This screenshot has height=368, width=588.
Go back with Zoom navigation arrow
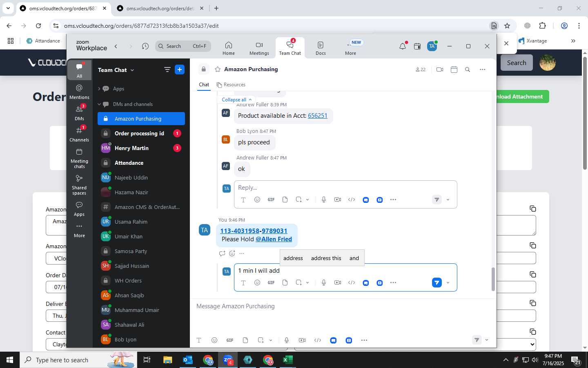click(x=116, y=46)
